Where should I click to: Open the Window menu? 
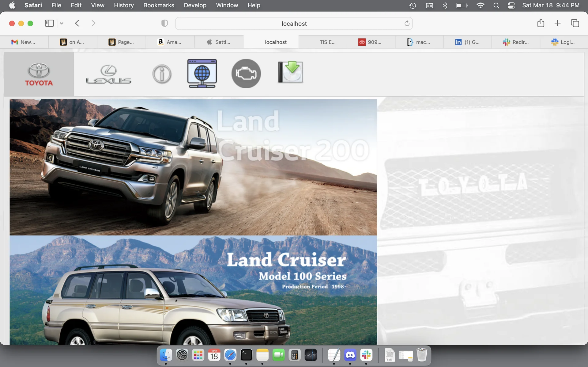pos(227,5)
